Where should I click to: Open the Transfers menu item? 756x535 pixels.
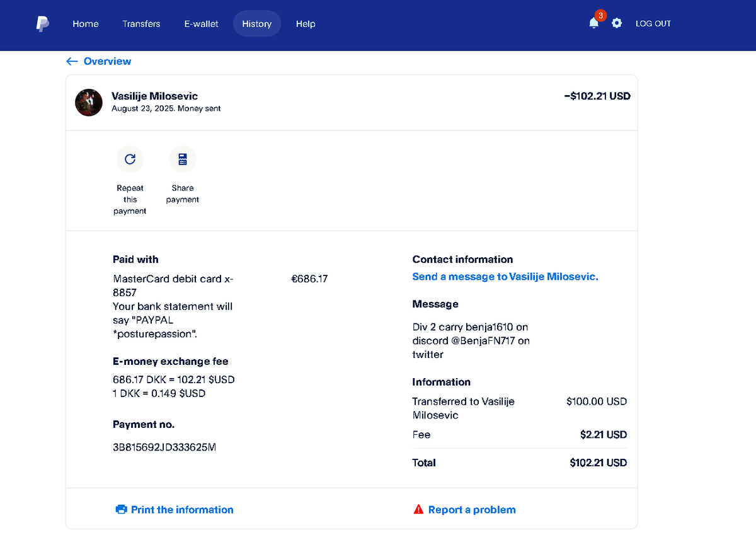141,24
